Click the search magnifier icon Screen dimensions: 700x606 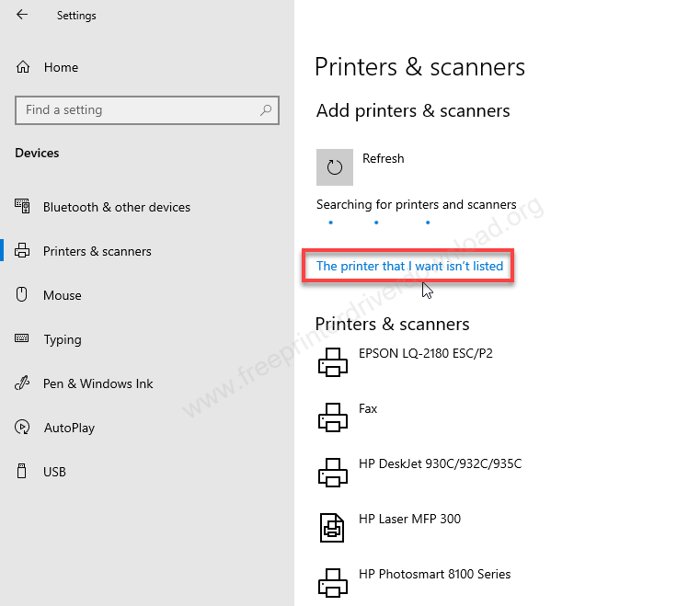[x=266, y=110]
